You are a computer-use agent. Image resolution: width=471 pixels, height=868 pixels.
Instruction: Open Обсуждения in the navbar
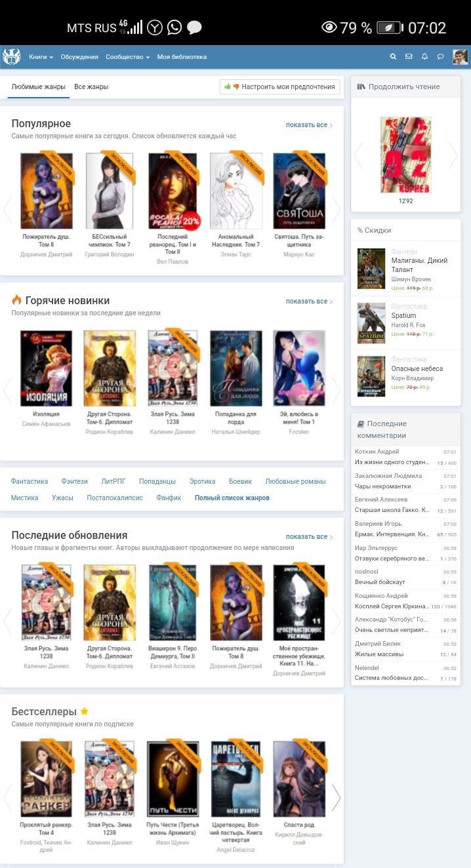click(79, 57)
